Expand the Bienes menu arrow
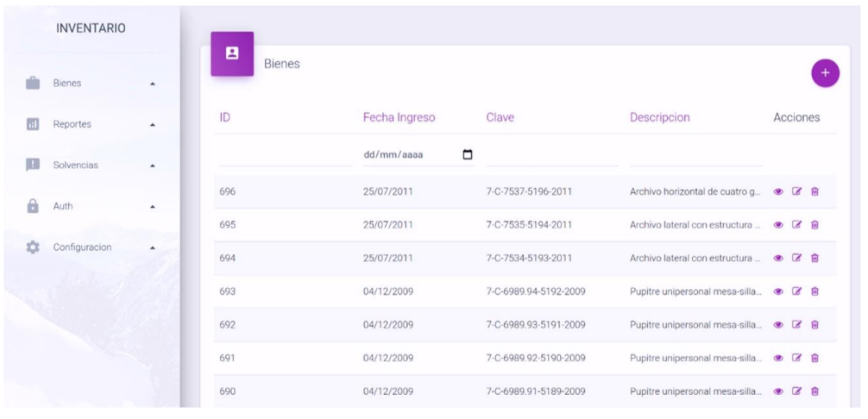 click(153, 84)
